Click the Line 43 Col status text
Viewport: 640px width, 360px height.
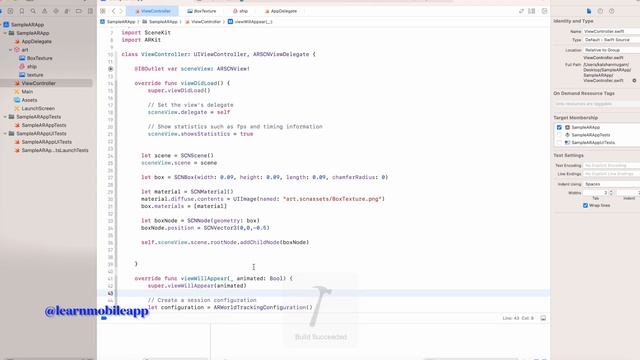[x=518, y=318]
